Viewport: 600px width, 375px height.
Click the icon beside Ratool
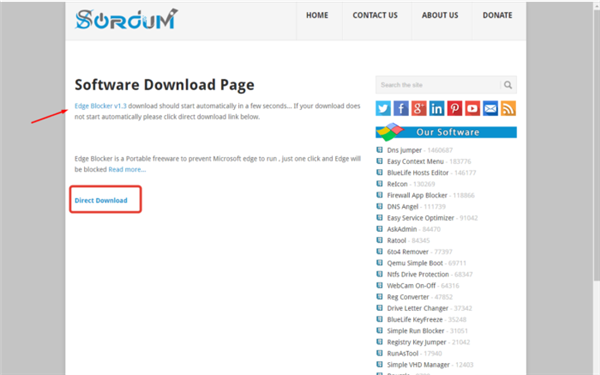coord(380,240)
